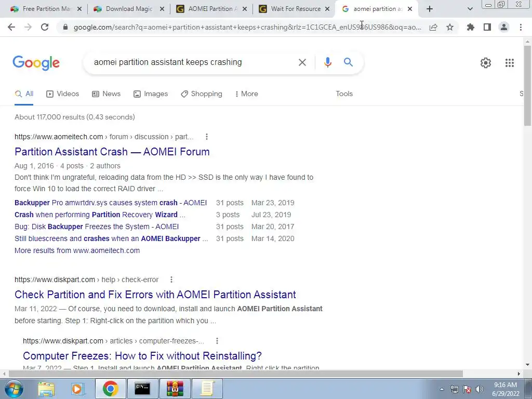Screen dimensions: 532x399
Task: Select the All results filter
Action: [24, 94]
